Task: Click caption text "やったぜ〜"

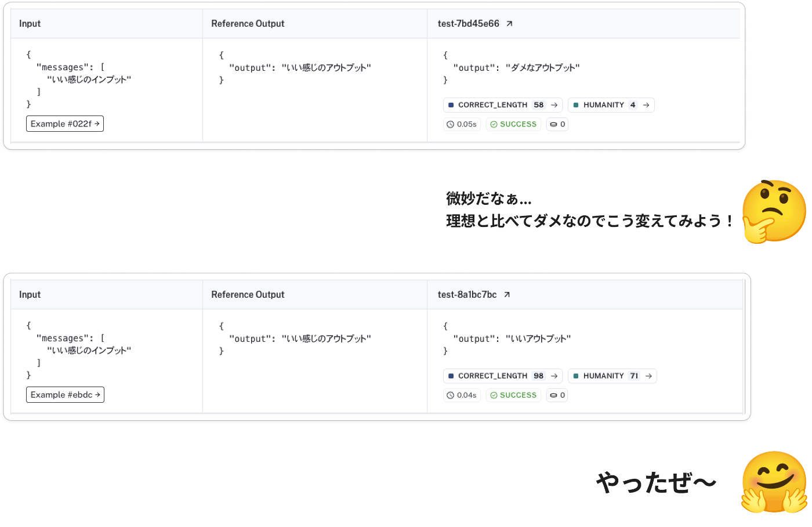Action: click(656, 483)
